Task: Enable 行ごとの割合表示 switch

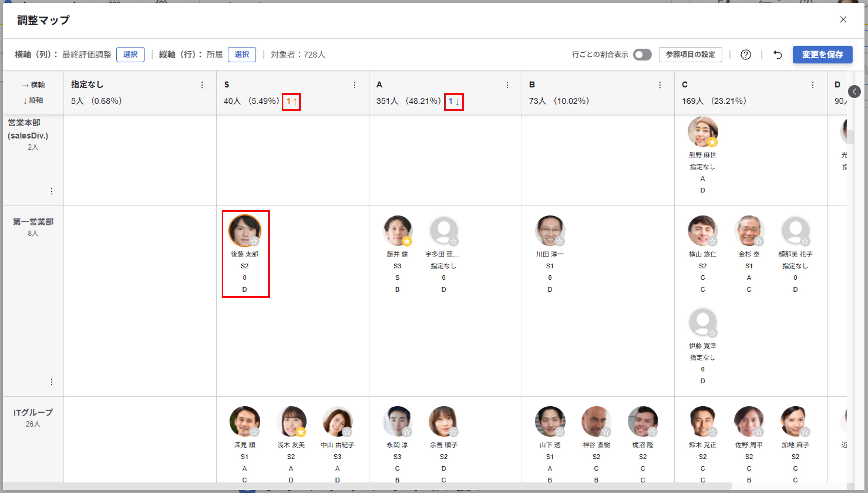Action: point(642,55)
